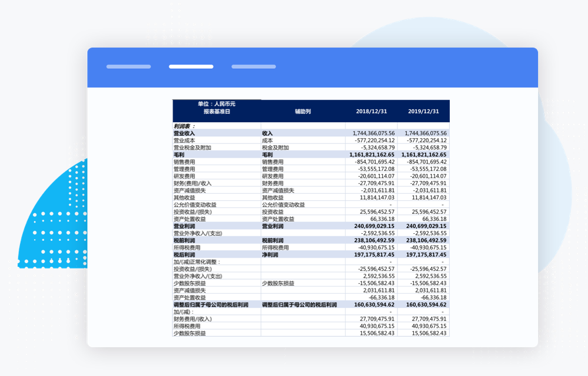
Task: Click the 2018/12/31 column header
Action: click(372, 111)
